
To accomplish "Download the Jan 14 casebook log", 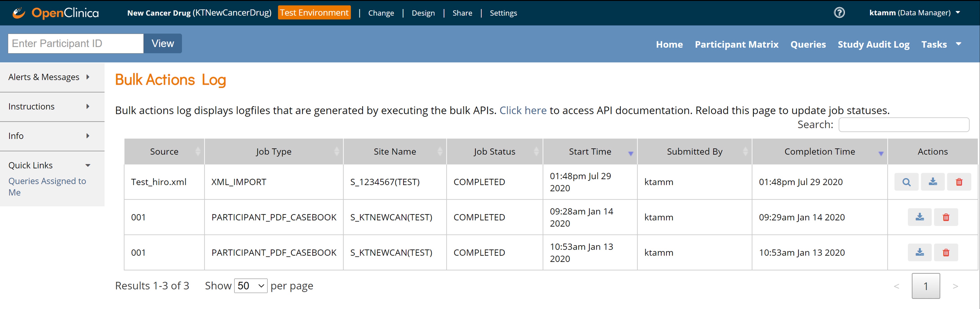I will pyautogui.click(x=919, y=217).
